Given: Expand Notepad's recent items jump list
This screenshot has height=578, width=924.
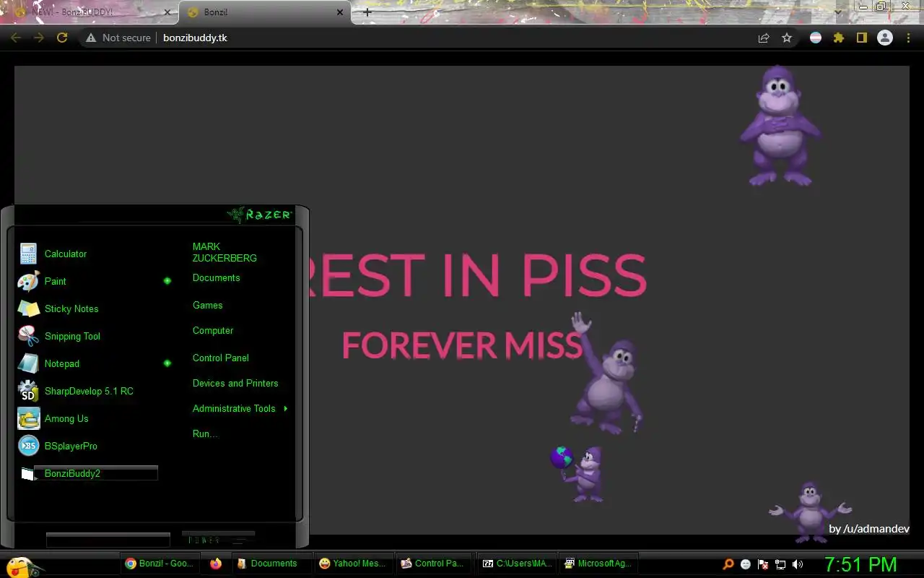Looking at the screenshot, I should 167,363.
